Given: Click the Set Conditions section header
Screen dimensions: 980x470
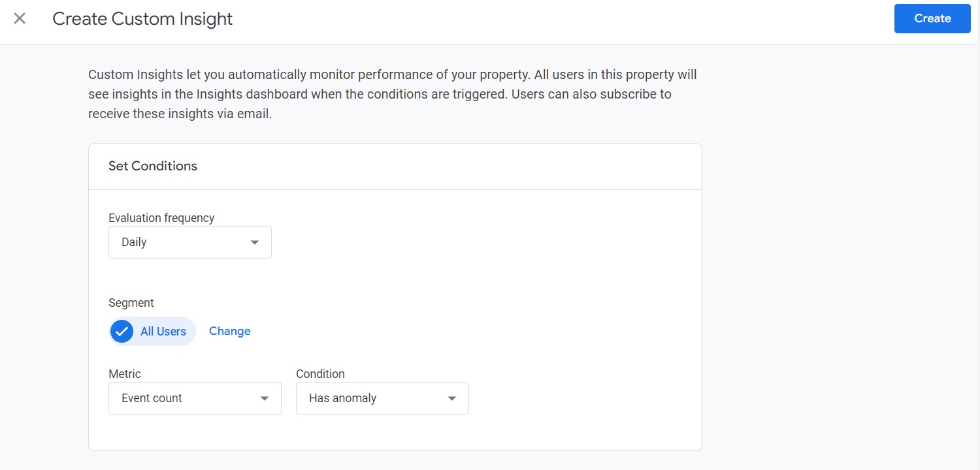Looking at the screenshot, I should point(153,166).
